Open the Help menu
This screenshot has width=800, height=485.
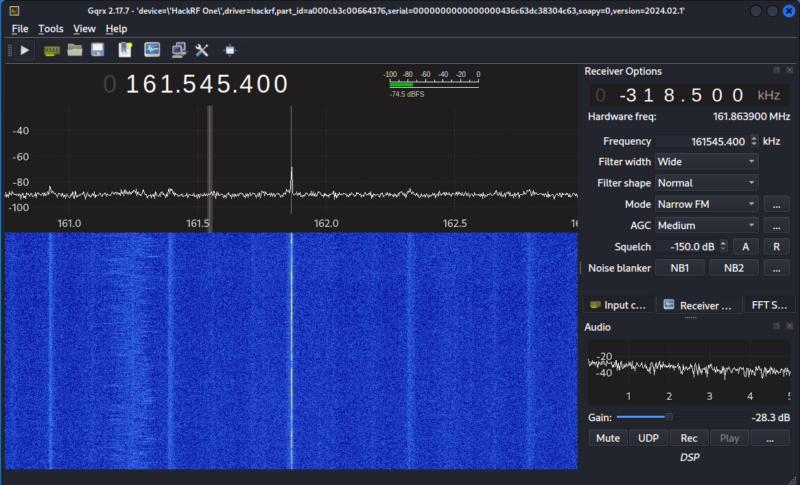(x=116, y=29)
